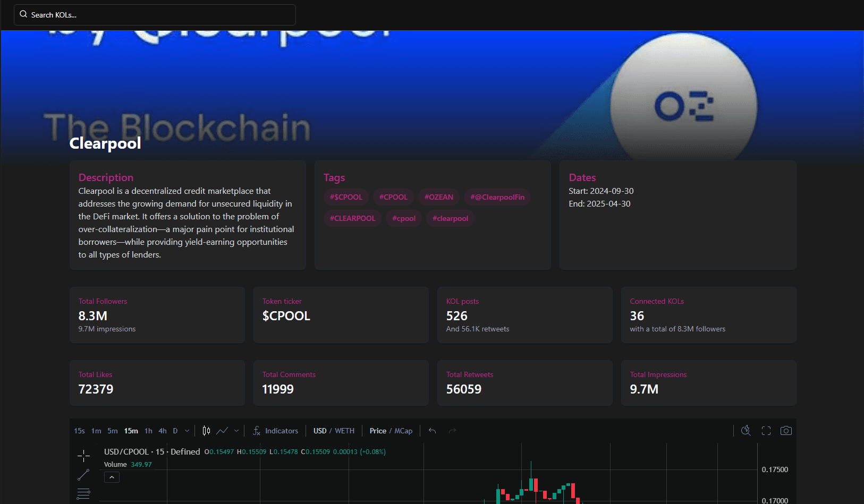Image resolution: width=864 pixels, height=504 pixels.
Task: Toggle MCap display mode
Action: [404, 431]
